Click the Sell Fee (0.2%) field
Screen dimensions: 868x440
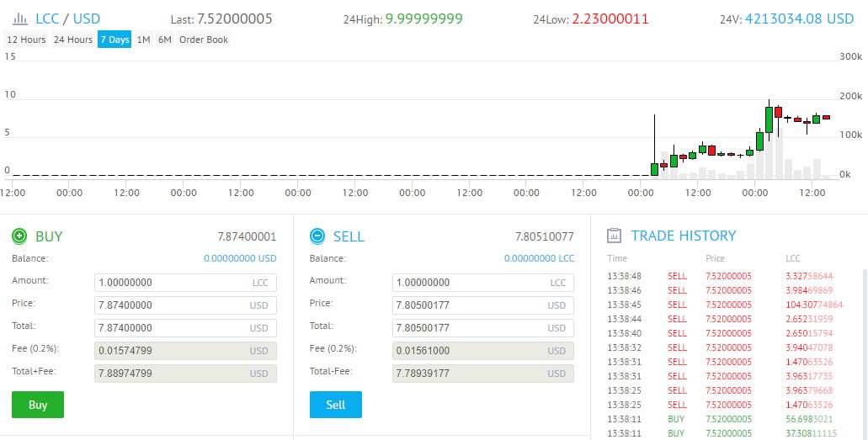482,350
